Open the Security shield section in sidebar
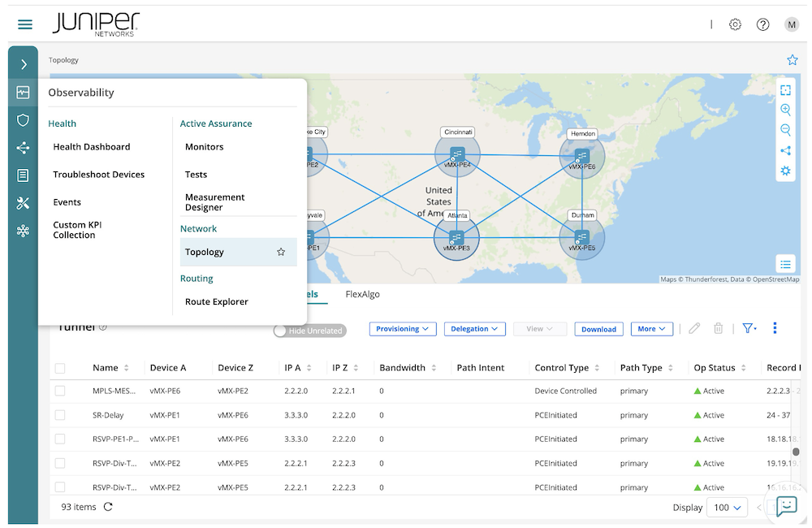This screenshot has height=528, width=812. pyautogui.click(x=23, y=119)
